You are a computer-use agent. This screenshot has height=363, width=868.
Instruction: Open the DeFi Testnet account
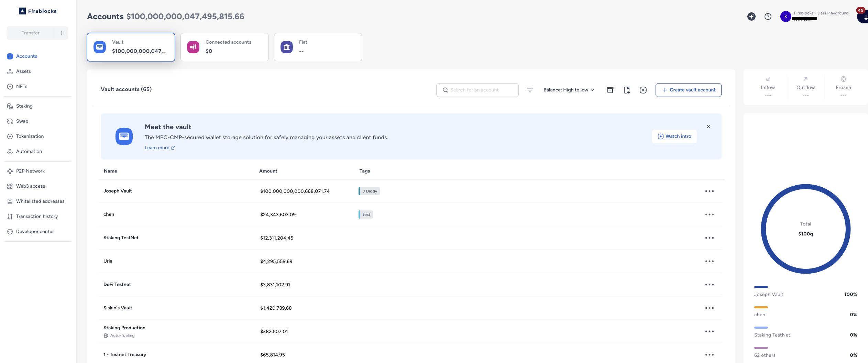tap(117, 285)
